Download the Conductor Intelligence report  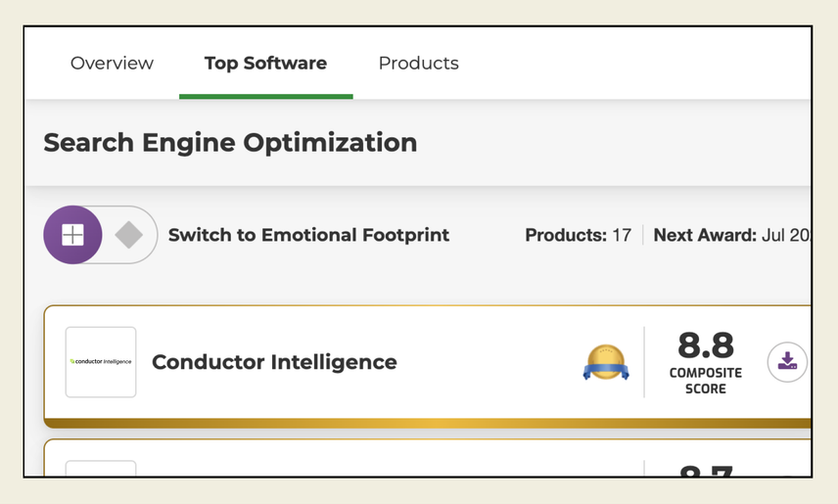[x=786, y=362]
